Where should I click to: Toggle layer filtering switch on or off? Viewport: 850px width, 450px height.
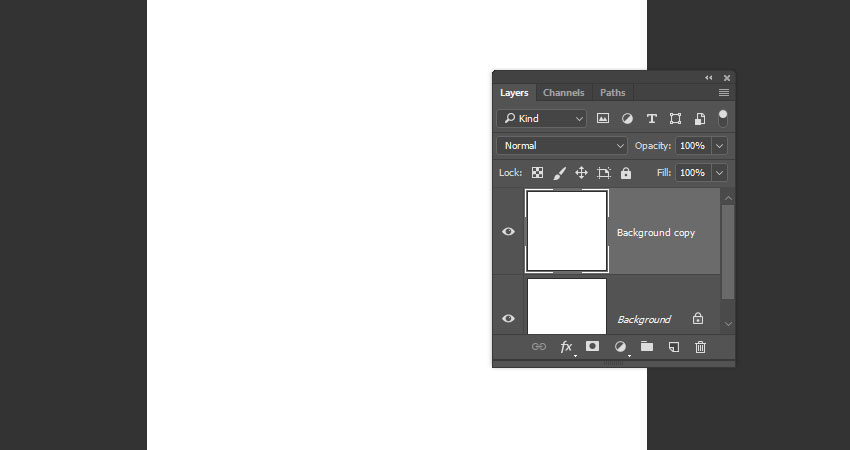(x=723, y=118)
